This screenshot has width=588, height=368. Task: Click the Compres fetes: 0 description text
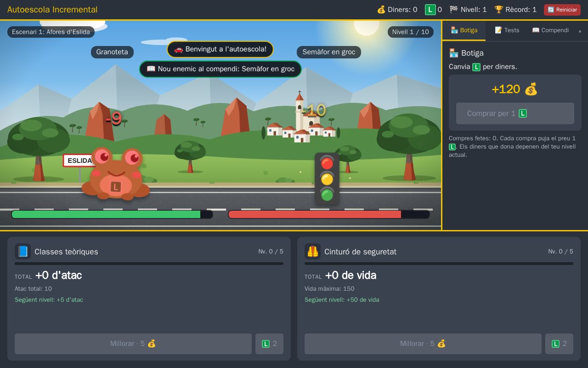coord(512,146)
